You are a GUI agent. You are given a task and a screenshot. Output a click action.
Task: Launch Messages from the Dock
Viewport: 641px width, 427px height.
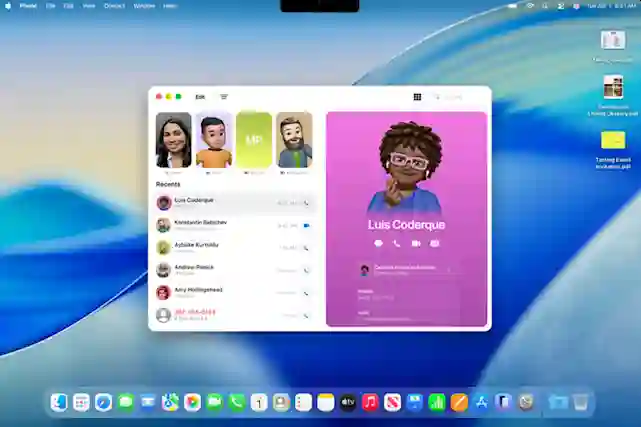tap(126, 402)
